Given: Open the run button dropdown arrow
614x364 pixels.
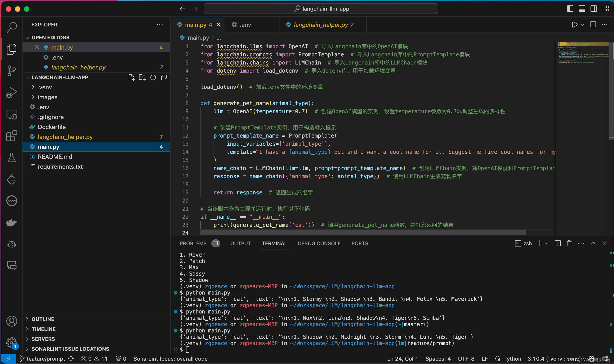Looking at the screenshot, I should 582,25.
